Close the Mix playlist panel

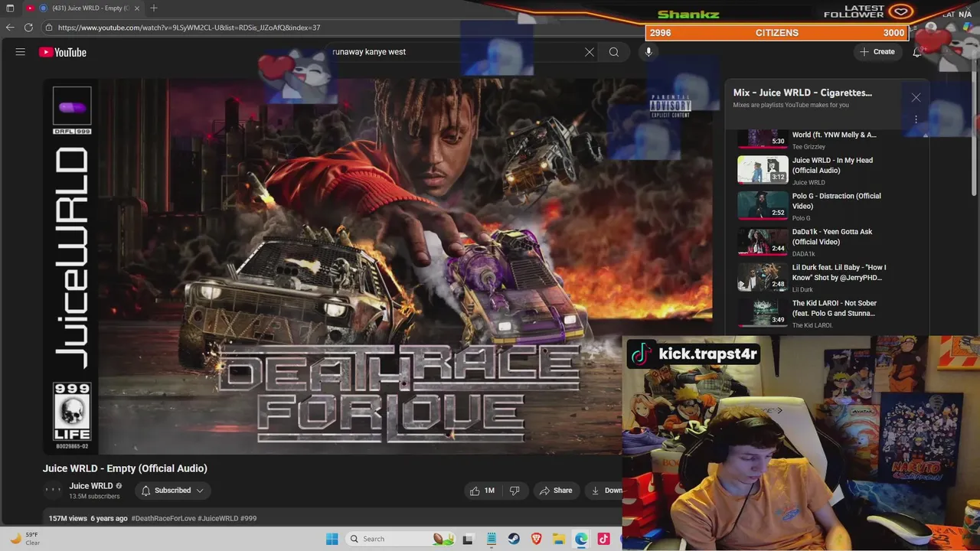click(x=916, y=97)
